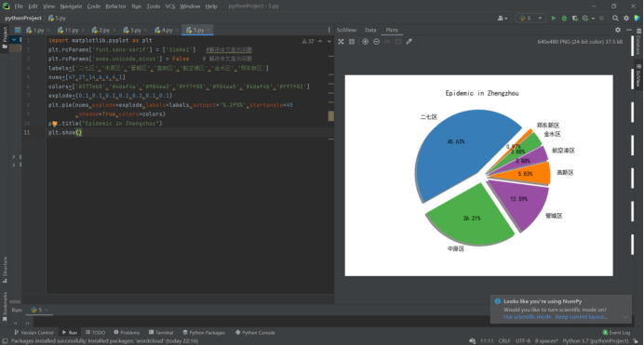Toggle the grid icon in the plot toolbar
The height and width of the screenshot is (345, 644).
pyautogui.click(x=352, y=42)
